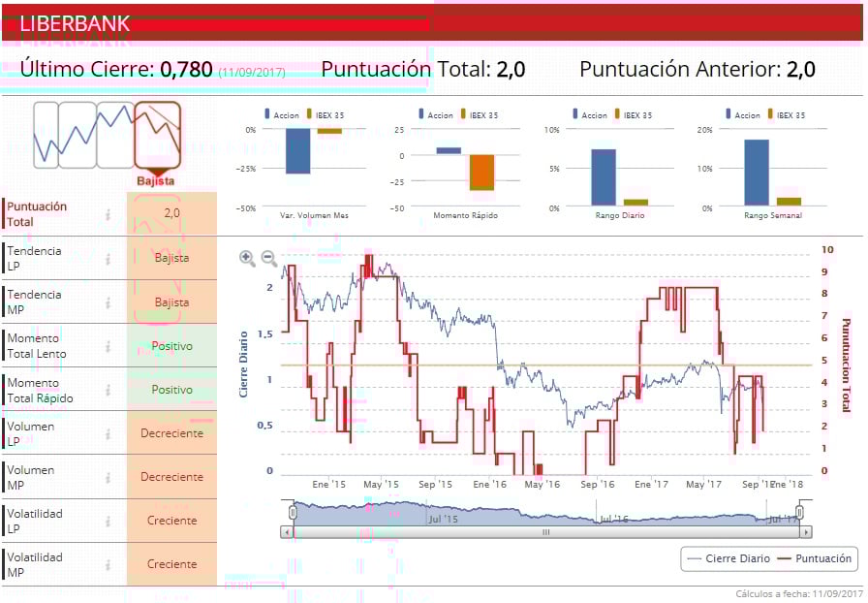Toggle IBEX 35 legend in Rango Diario chart
Screen dimensions: 868x603
[634, 114]
